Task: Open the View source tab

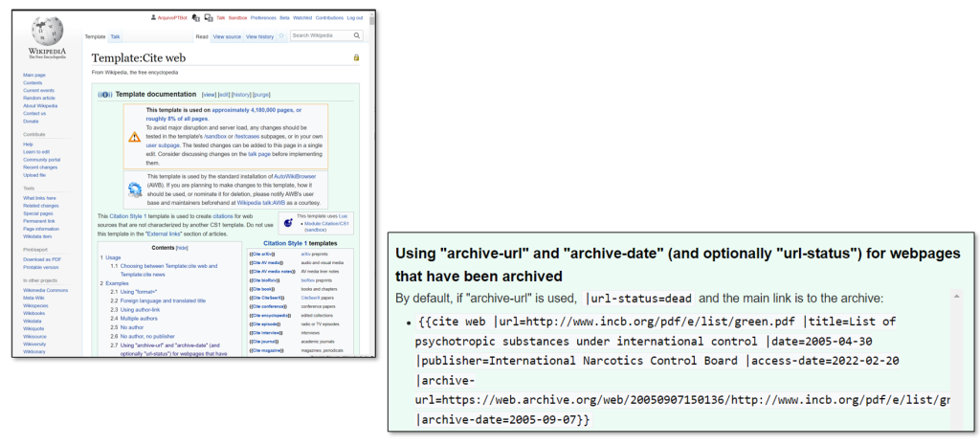Action: pyautogui.click(x=227, y=37)
